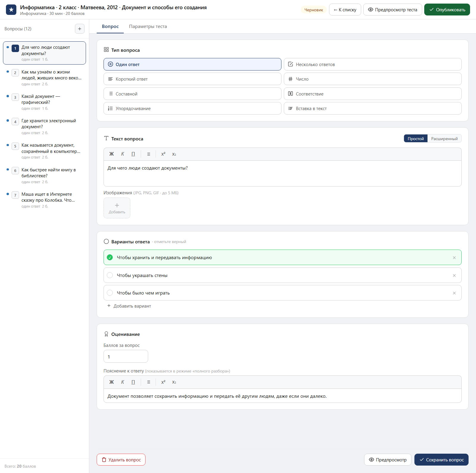Click Удалить вопрос button
Image resolution: width=476 pixels, height=473 pixels.
121,460
